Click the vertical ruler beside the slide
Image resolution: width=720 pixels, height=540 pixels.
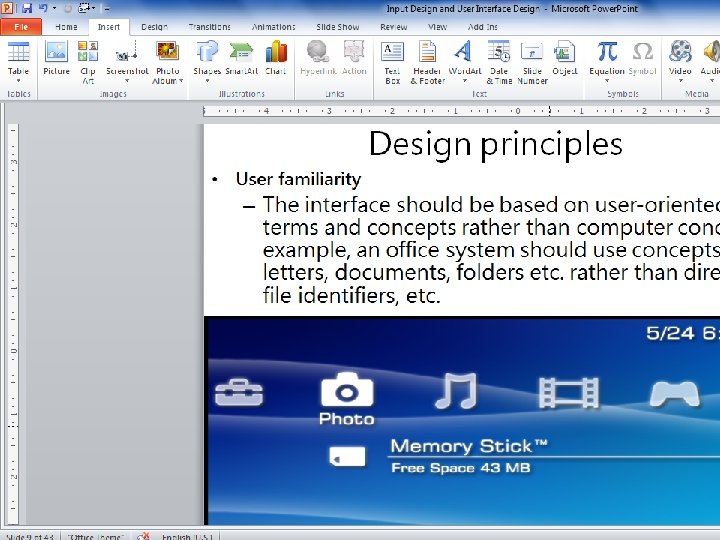[x=13, y=324]
